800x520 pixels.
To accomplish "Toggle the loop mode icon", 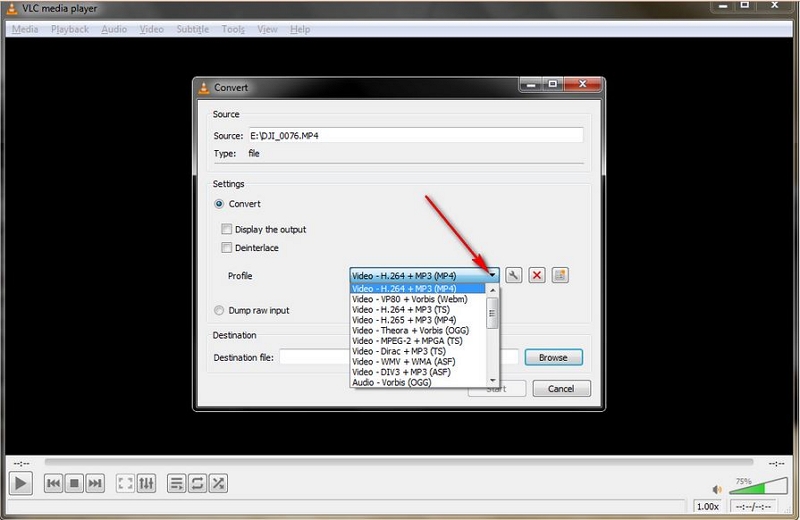I will [x=197, y=483].
